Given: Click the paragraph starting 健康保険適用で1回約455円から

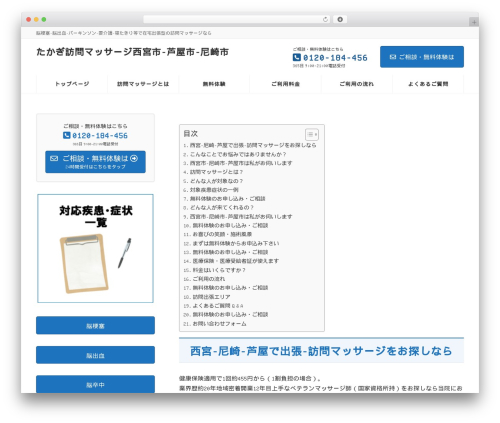Looking at the screenshot, I should pos(250,378).
